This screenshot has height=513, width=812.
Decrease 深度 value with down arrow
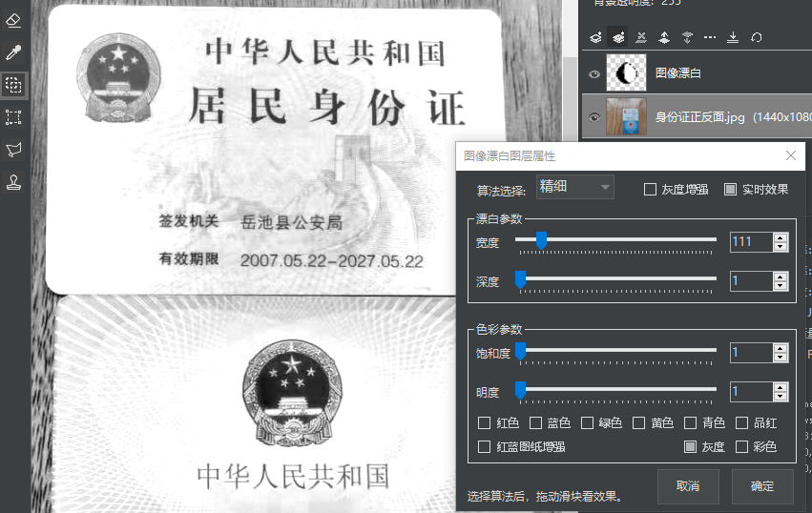pyautogui.click(x=781, y=286)
